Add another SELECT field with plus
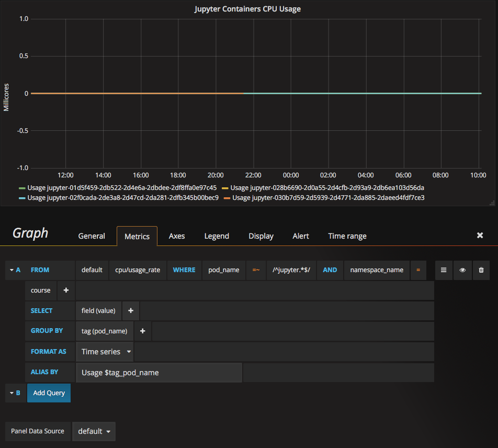 tap(131, 311)
